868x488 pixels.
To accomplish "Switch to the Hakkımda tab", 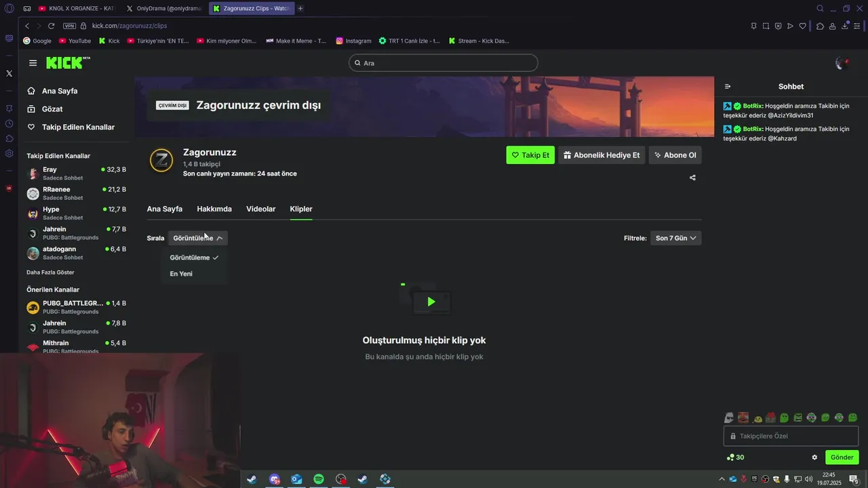I will (x=214, y=209).
